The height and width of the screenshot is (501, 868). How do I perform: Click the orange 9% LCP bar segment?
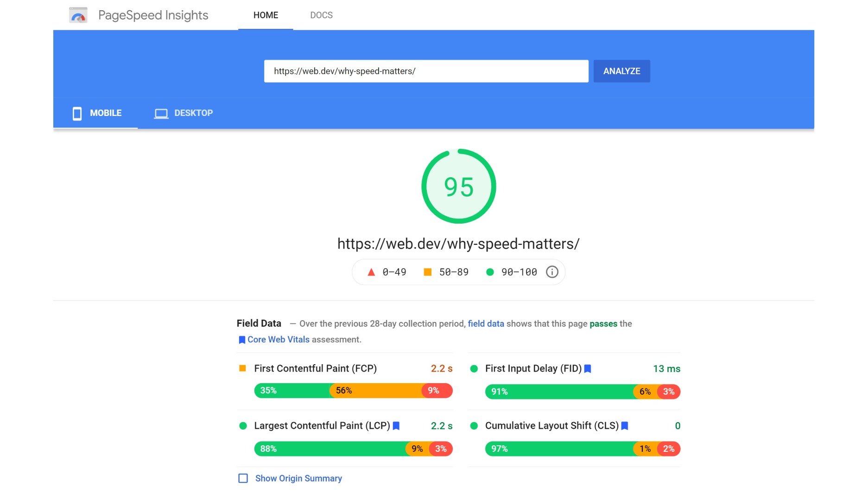tap(418, 449)
